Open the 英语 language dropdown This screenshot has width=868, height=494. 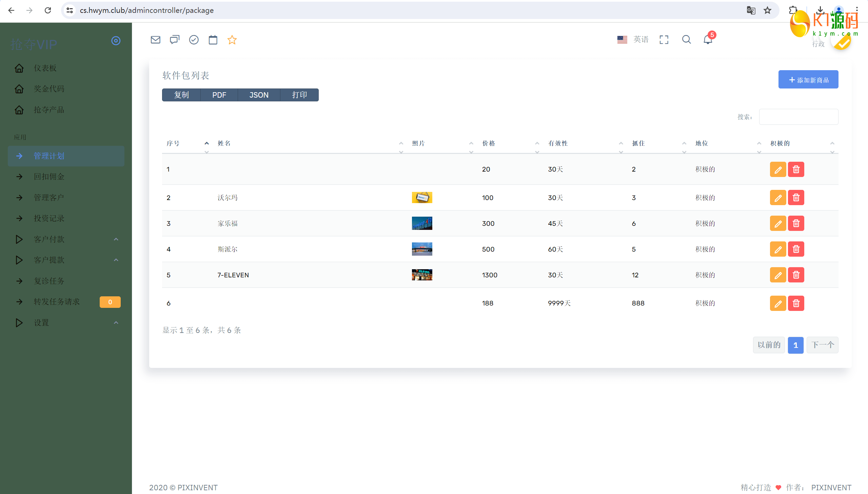633,39
